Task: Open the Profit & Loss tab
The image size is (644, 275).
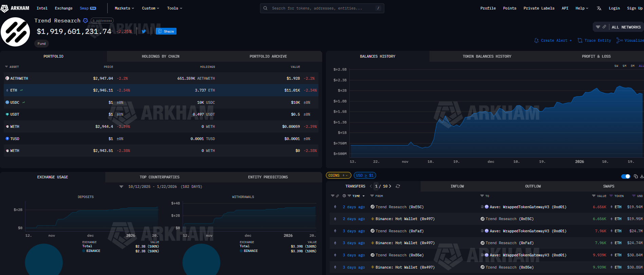Action: tap(596, 56)
